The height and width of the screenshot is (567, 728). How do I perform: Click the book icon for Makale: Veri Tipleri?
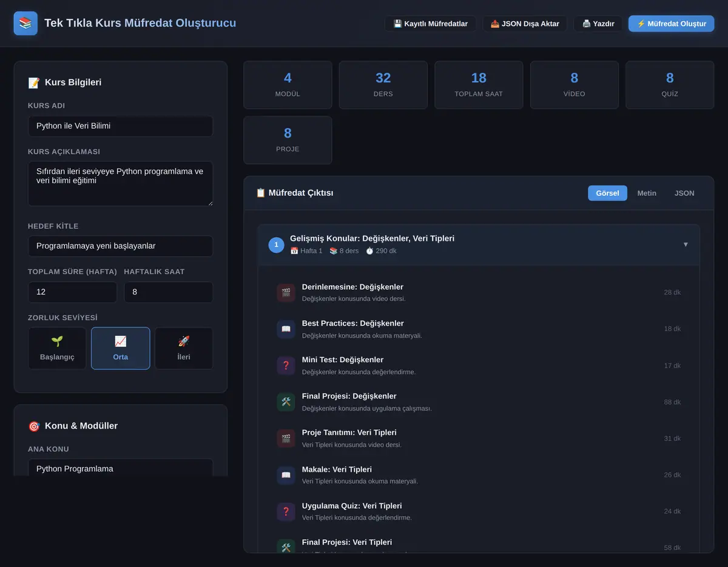[286, 475]
